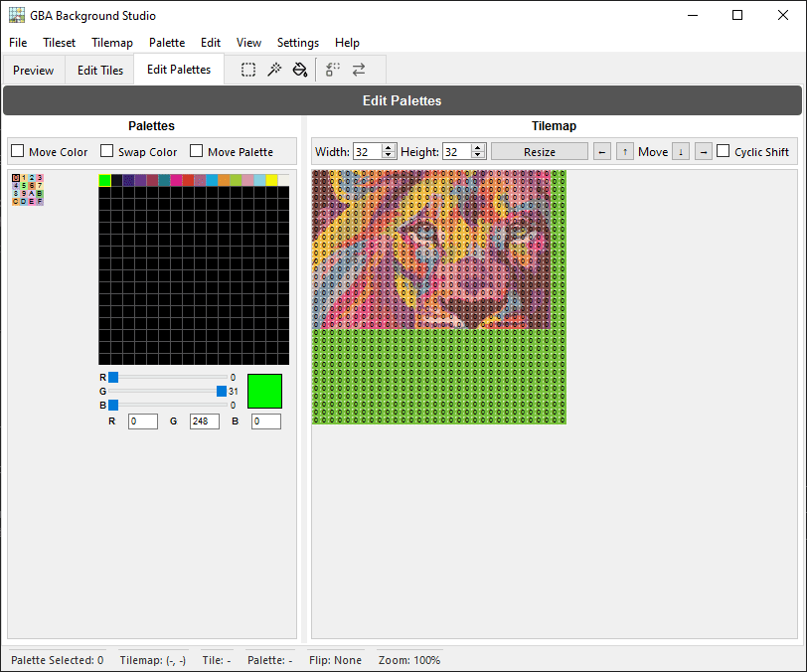Click the move tilemap right arrow

(703, 151)
